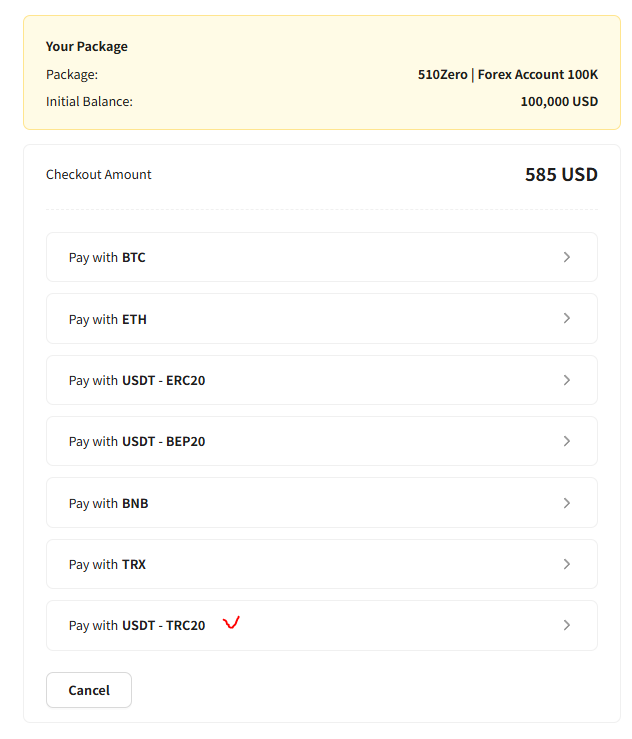Image resolution: width=632 pixels, height=739 pixels.
Task: Choose Pay with BTC option
Action: [x=107, y=258]
